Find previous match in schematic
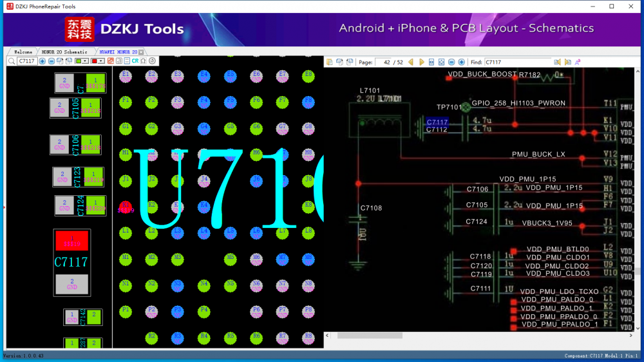644x362 pixels. [x=557, y=62]
